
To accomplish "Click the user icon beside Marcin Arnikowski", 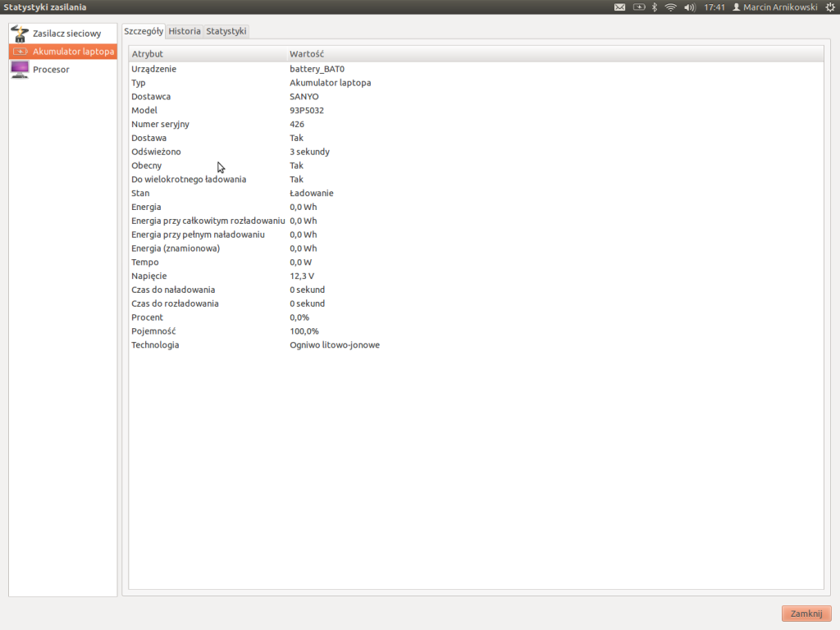I will [x=737, y=7].
